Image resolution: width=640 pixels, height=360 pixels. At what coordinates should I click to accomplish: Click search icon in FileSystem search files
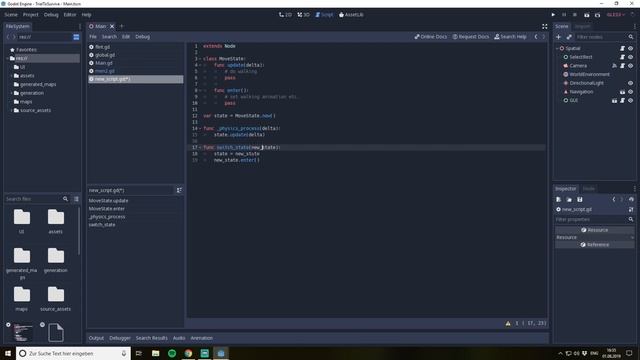[65, 199]
